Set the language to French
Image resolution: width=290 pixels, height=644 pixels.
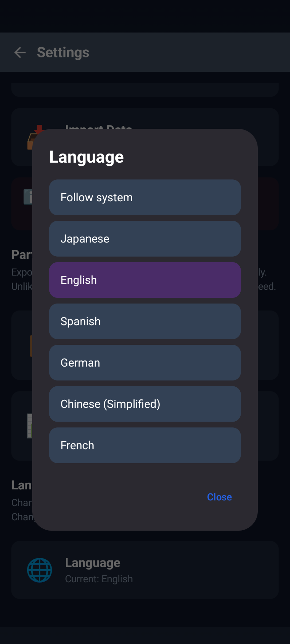pyautogui.click(x=145, y=445)
